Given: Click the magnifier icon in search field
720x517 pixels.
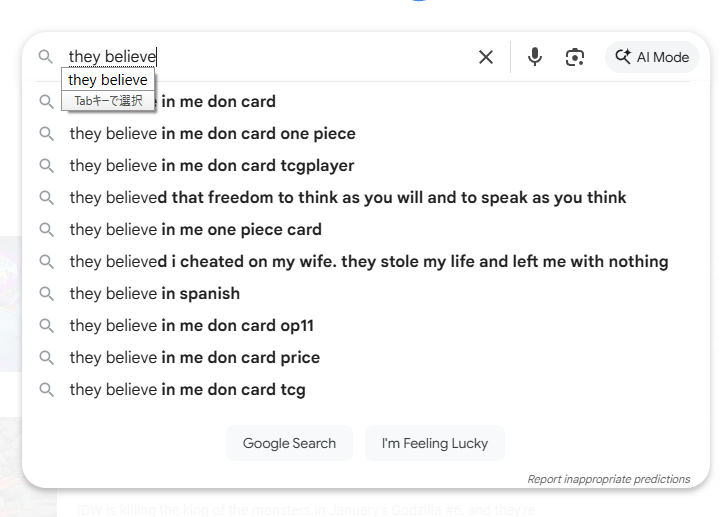Looking at the screenshot, I should click(x=46, y=57).
